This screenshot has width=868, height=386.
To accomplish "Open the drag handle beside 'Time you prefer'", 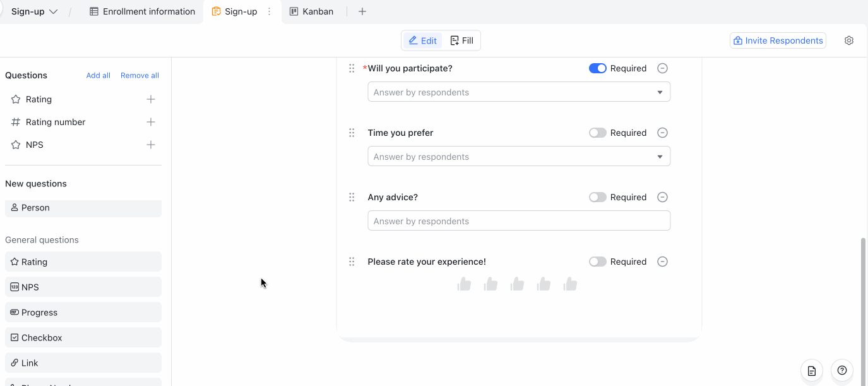I will pyautogui.click(x=352, y=133).
